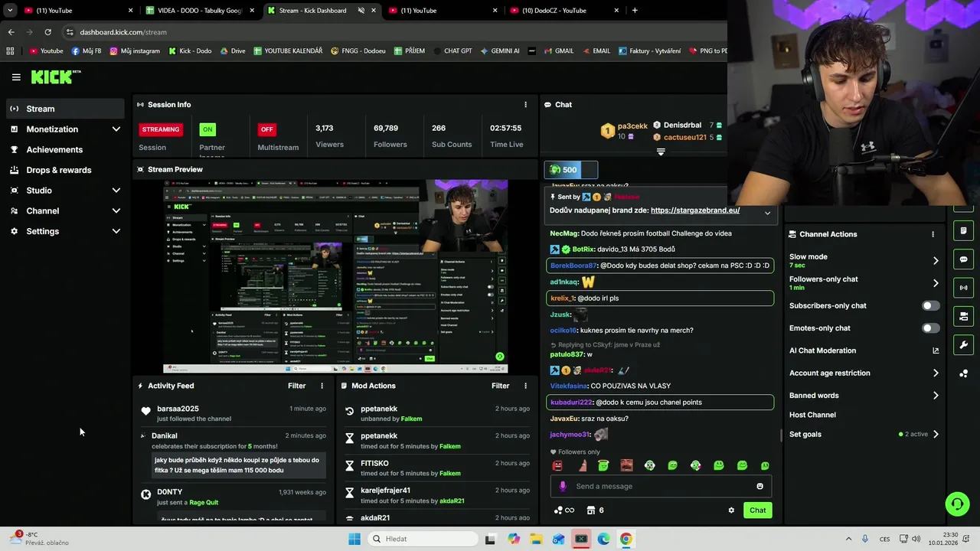Open Channel Actions three-dot menu

pos(933,234)
